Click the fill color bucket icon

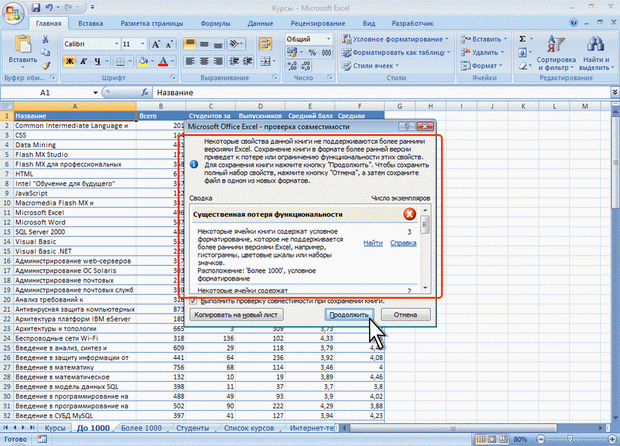click(143, 61)
